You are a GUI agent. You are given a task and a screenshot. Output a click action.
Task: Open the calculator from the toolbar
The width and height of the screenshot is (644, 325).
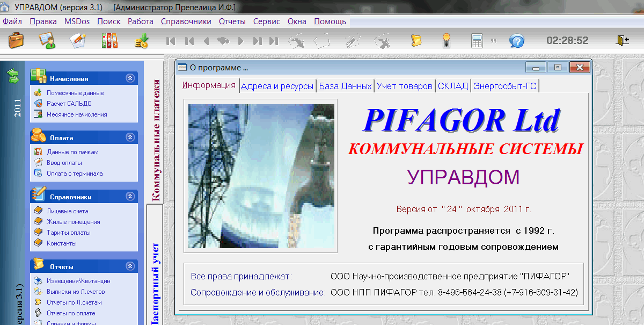tap(477, 40)
